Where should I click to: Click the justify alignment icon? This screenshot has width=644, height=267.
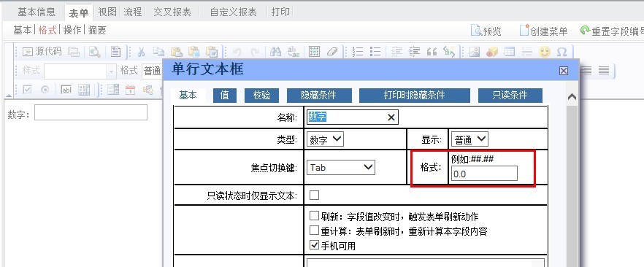click(604, 71)
